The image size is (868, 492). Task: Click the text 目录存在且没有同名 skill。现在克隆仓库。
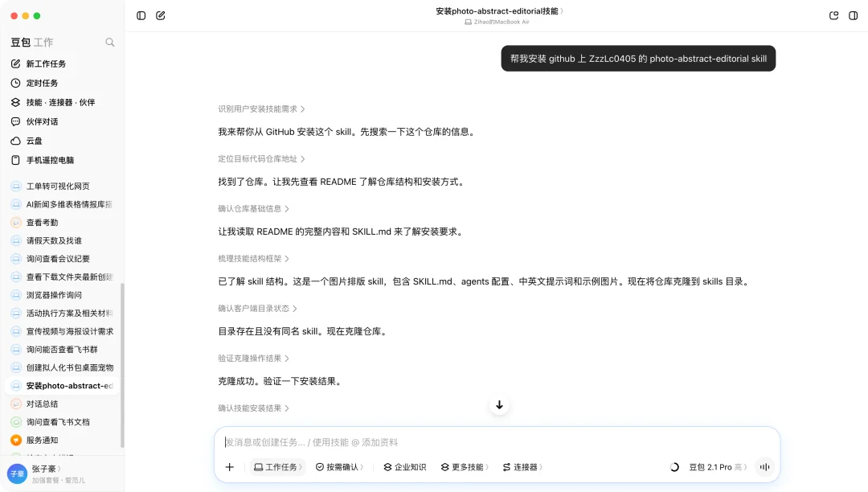pyautogui.click(x=303, y=331)
